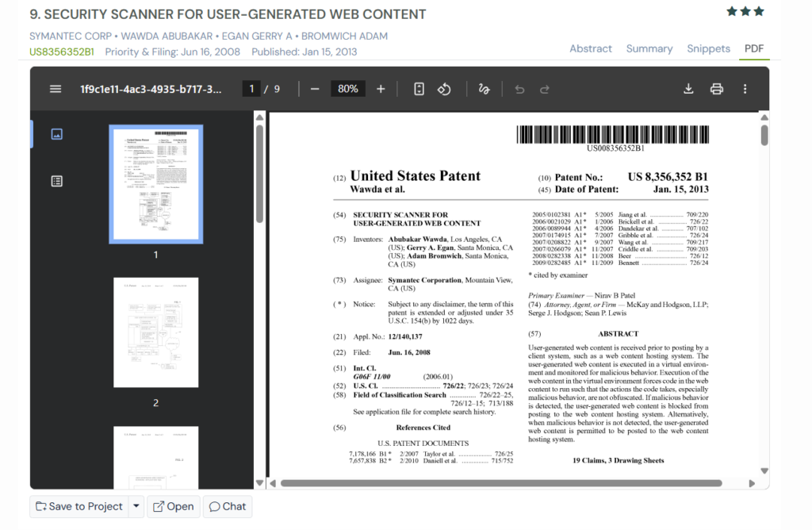The width and height of the screenshot is (812, 530).
Task: Download the patent PDF
Action: (688, 89)
